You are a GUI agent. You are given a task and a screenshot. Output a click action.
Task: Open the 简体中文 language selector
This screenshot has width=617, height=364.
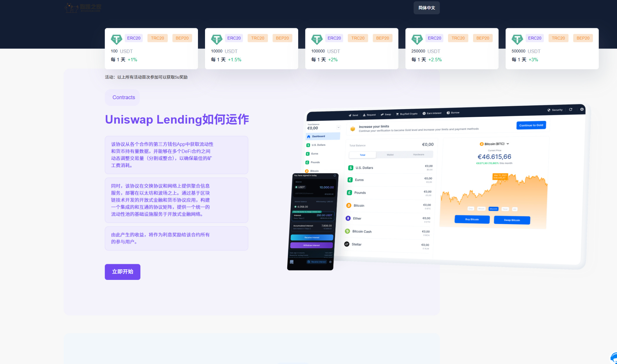[426, 8]
